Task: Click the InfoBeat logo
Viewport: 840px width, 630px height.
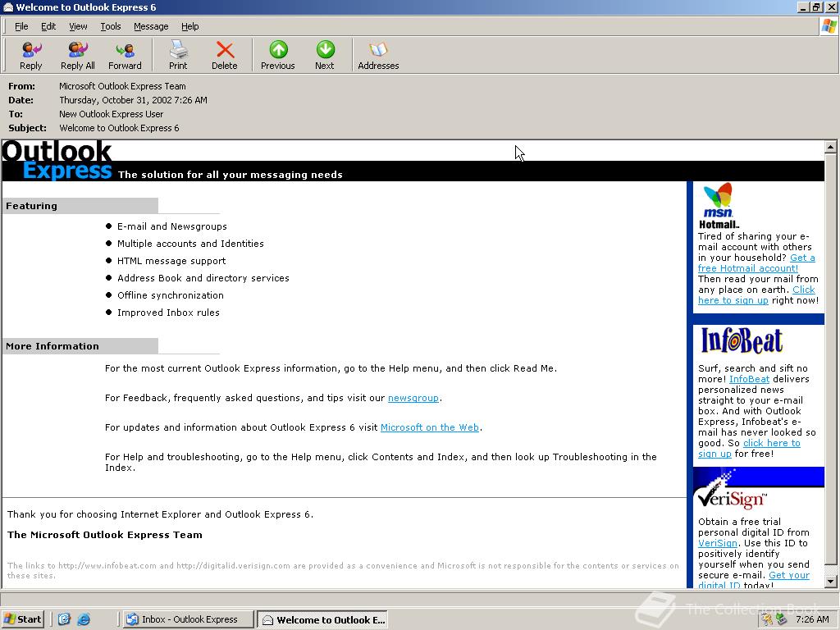Action: 742,340
